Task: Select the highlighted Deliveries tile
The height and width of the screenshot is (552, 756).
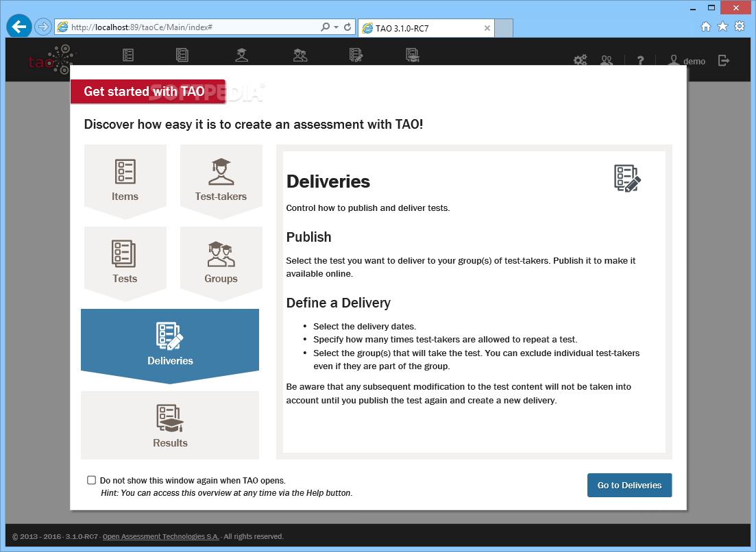Action: (170, 346)
